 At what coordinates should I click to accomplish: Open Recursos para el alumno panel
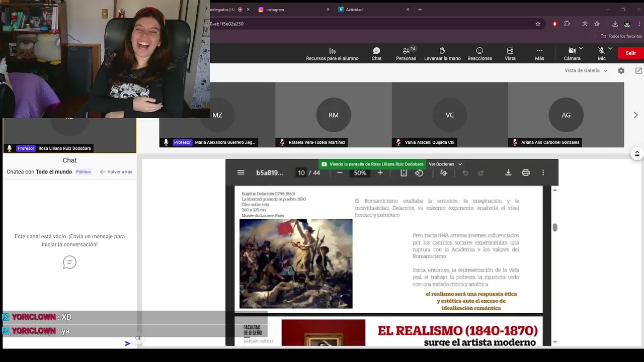point(332,54)
